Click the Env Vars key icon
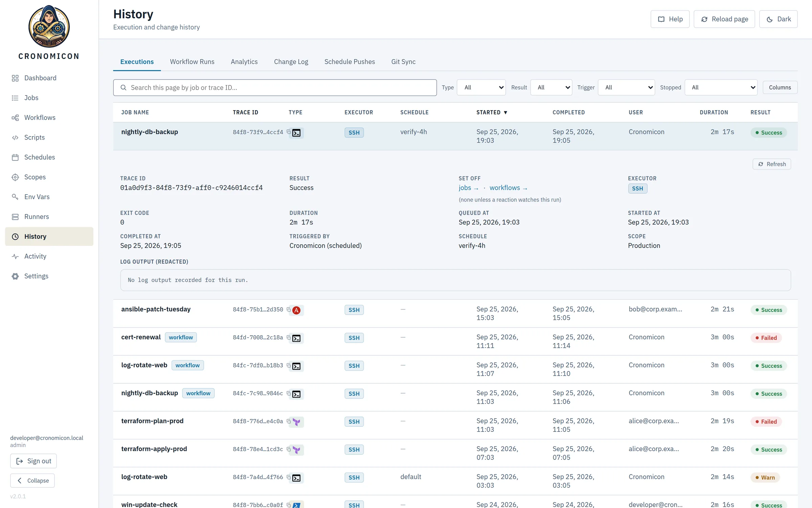 pyautogui.click(x=15, y=197)
